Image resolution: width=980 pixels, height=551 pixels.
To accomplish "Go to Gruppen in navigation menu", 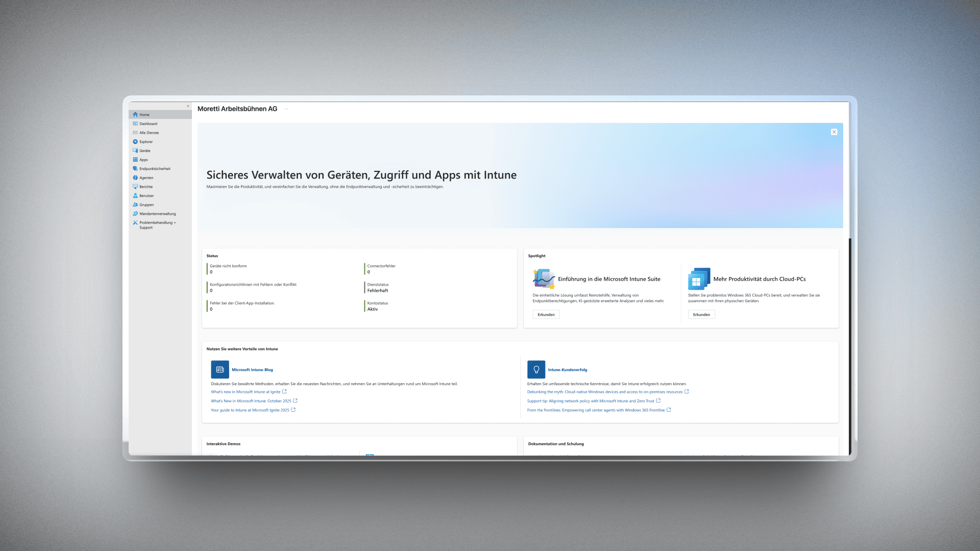I will pos(146,205).
